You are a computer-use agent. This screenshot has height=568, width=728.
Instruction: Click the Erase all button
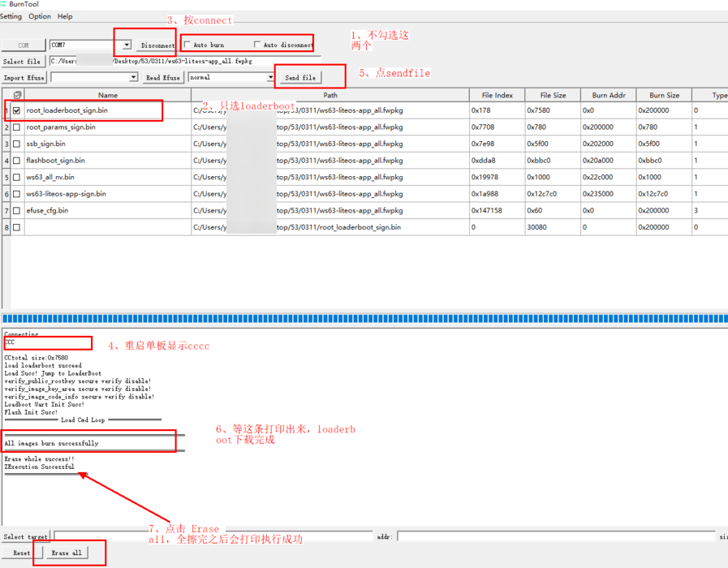tap(67, 553)
